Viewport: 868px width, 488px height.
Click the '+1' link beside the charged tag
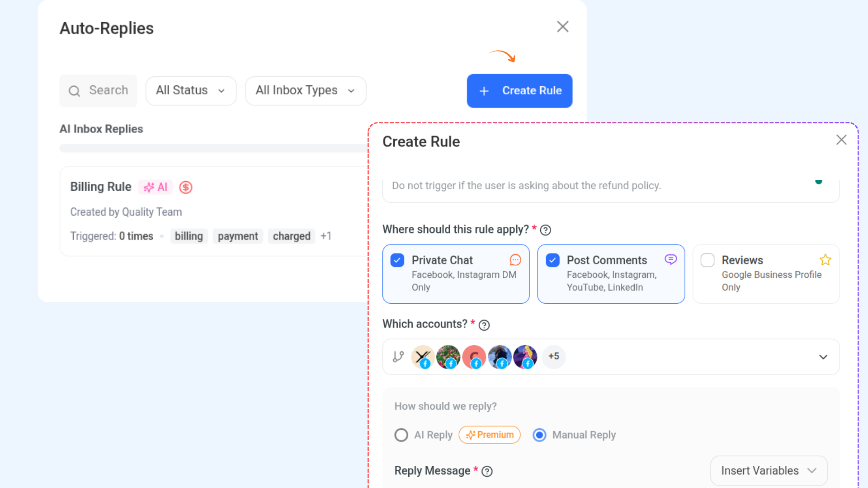point(326,236)
